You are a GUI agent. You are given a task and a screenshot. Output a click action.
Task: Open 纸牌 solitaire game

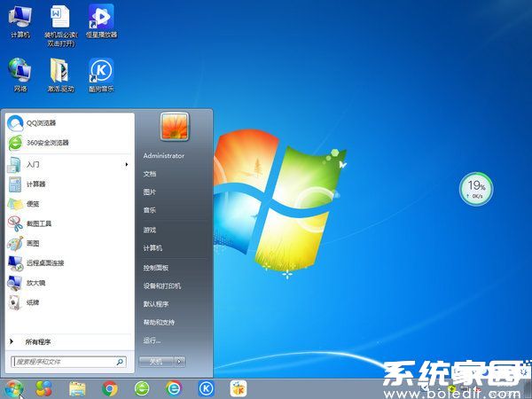[69, 302]
